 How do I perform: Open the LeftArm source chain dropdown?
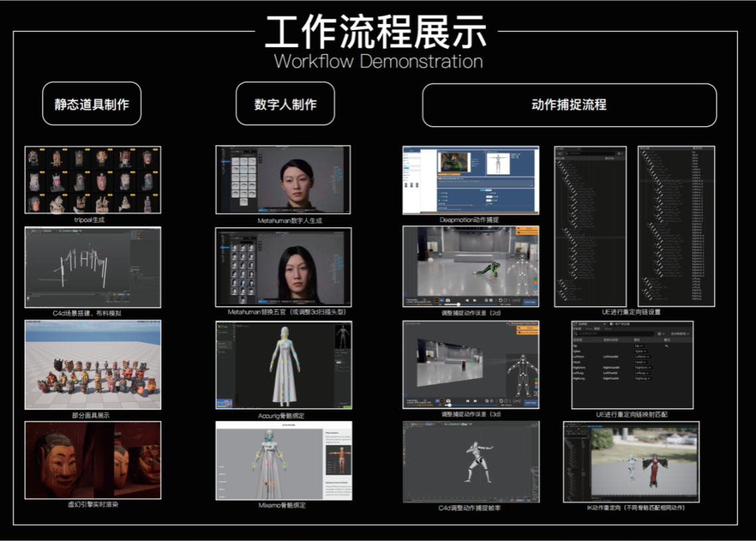tap(643, 357)
